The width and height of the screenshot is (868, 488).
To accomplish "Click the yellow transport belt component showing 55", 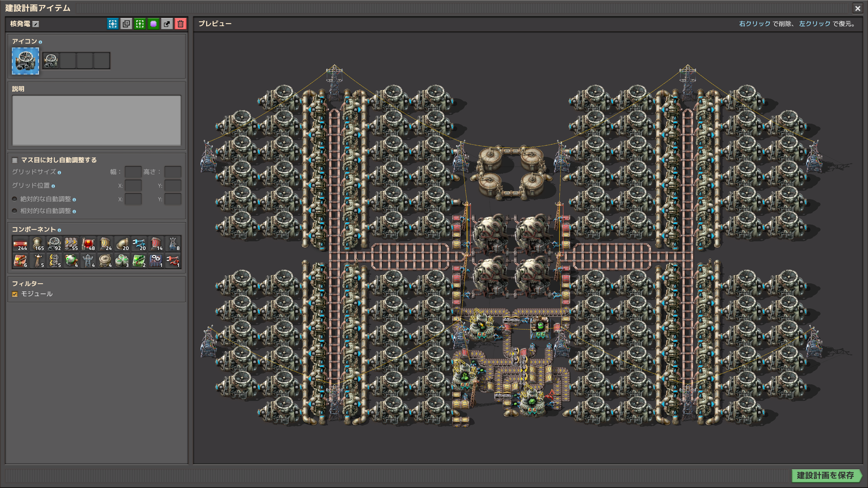I will point(71,244).
